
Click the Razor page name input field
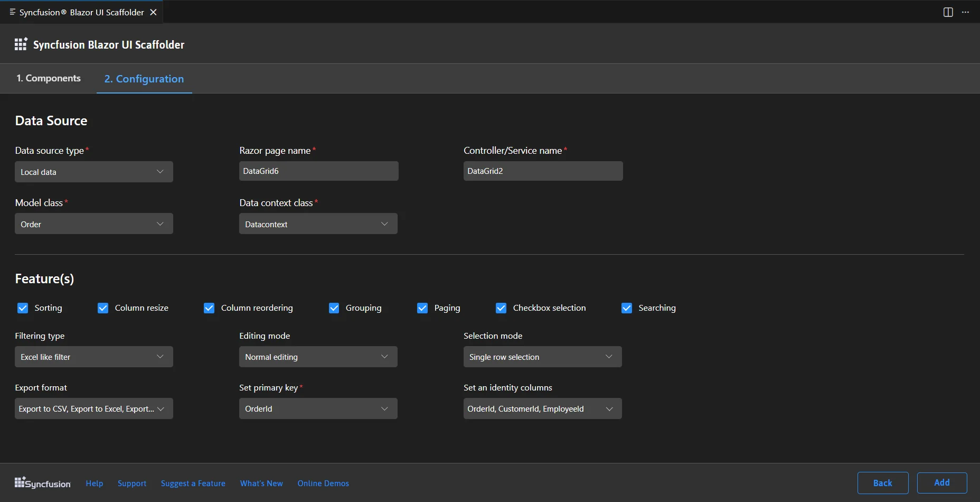tap(318, 171)
